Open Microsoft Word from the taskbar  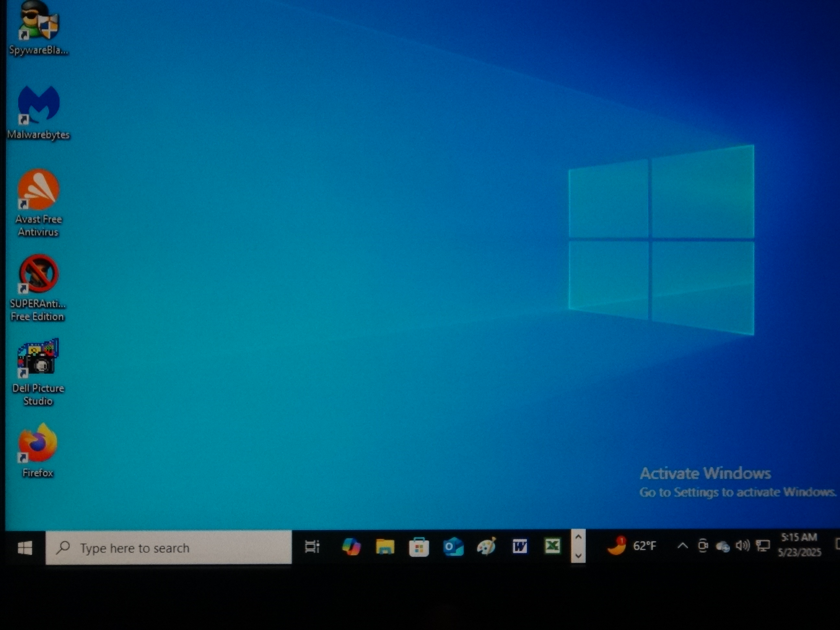(x=519, y=547)
